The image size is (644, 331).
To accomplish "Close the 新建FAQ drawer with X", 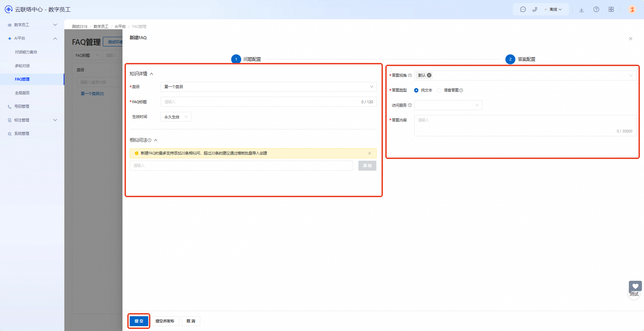I will click(x=631, y=39).
